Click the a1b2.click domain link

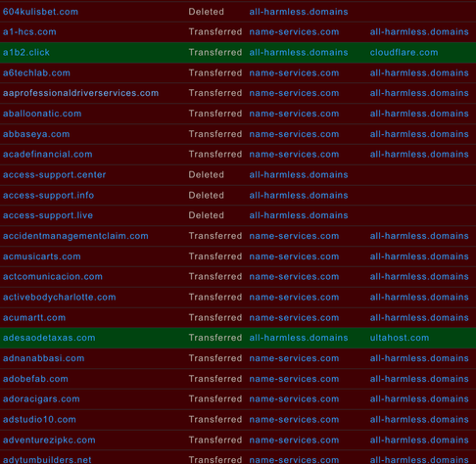click(x=26, y=53)
